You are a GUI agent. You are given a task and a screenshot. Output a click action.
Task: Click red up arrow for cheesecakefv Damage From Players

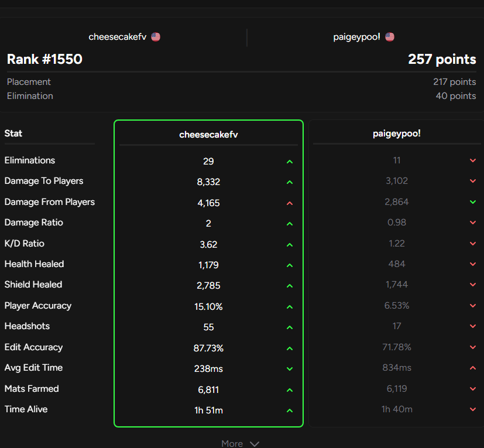click(x=290, y=203)
